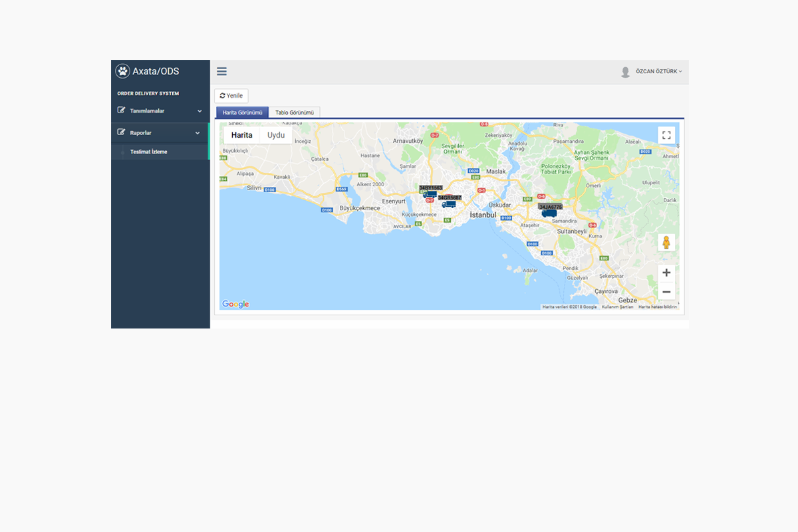Click the user avatar icon

point(625,72)
